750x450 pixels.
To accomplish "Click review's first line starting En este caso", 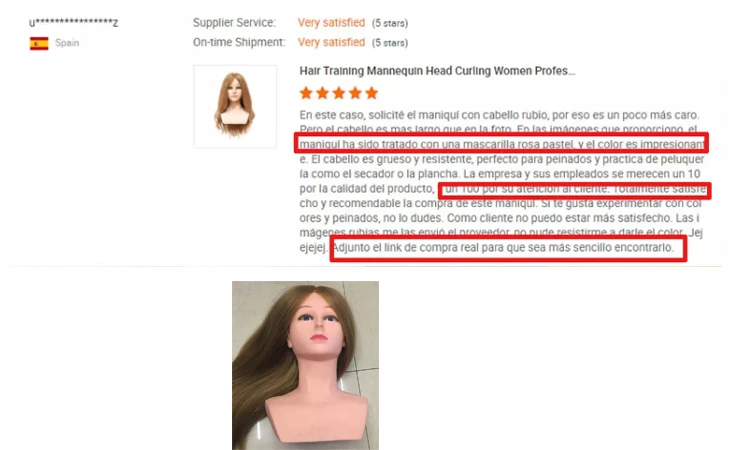I will tap(499, 115).
